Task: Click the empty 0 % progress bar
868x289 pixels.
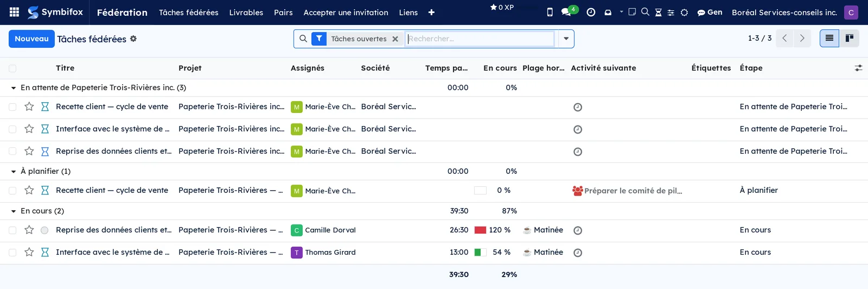Action: point(480,191)
